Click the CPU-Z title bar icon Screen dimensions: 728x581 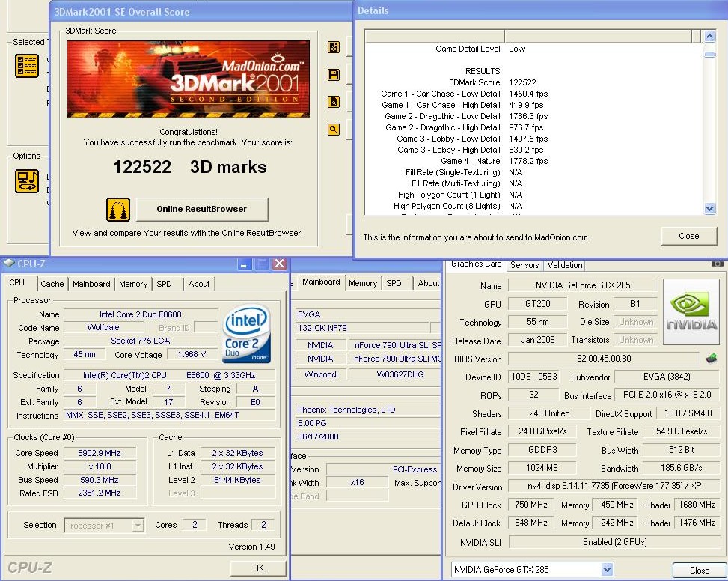(x=9, y=264)
